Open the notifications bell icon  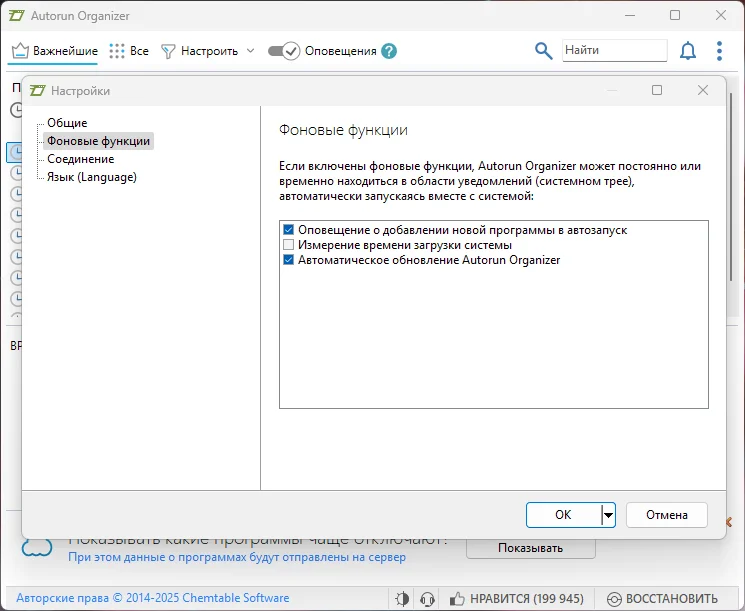(688, 51)
